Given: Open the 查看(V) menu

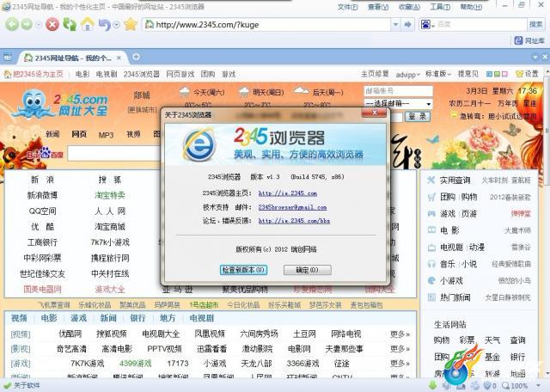Looking at the screenshot, I should [x=378, y=7].
